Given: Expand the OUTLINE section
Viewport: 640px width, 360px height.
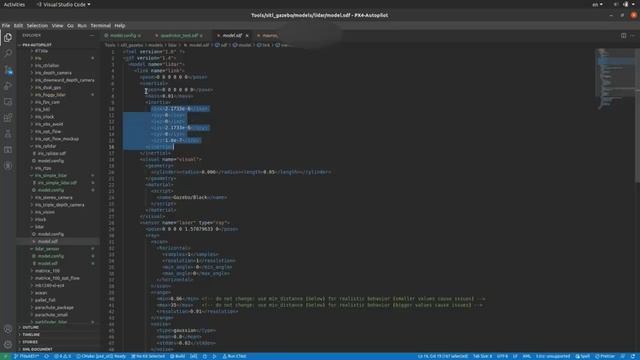Looking at the screenshot, I should 31,327.
